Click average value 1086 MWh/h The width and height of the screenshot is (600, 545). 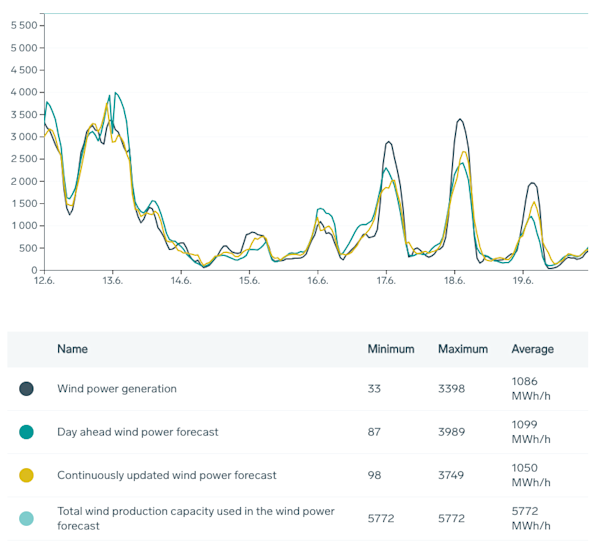click(531, 389)
